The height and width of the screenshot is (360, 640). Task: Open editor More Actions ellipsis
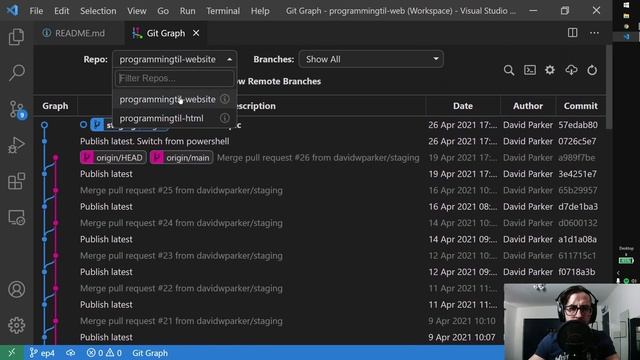pyautogui.click(x=594, y=33)
